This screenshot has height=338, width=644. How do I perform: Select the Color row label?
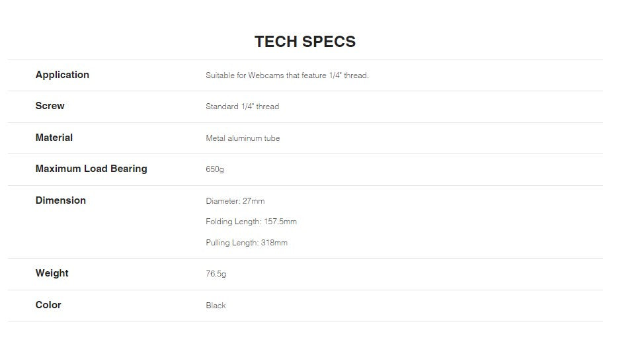point(48,305)
